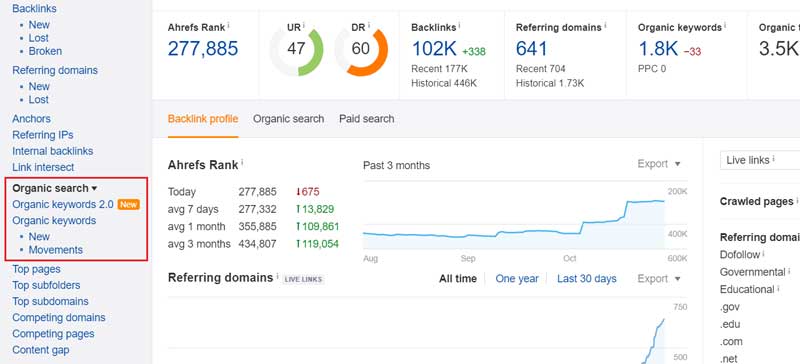Click the Organic keywords info icon

point(725,25)
